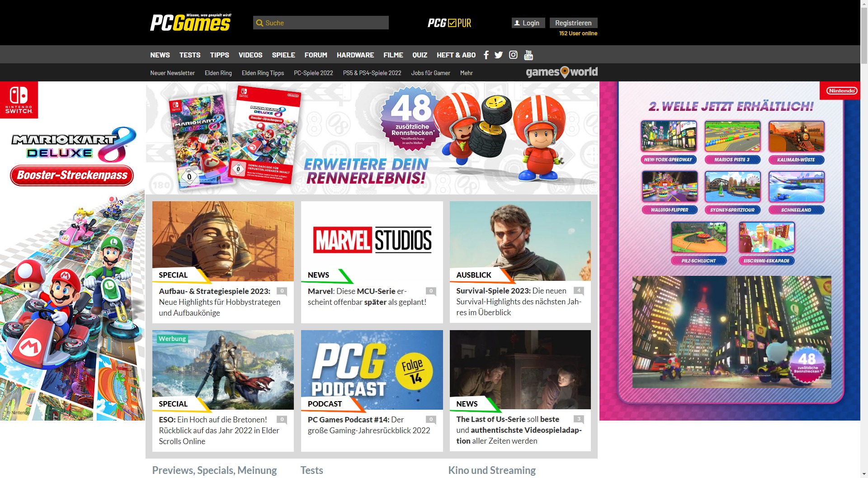Open the Twitter icon in the nav bar

click(499, 55)
